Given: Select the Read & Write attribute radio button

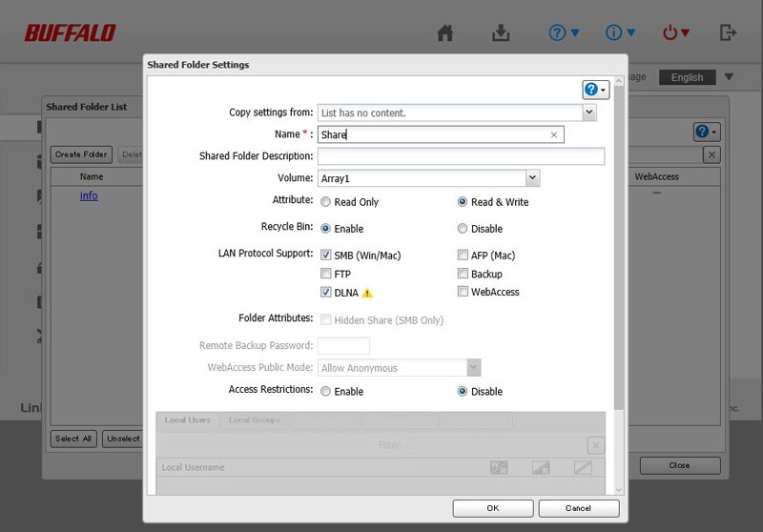Looking at the screenshot, I should click(x=463, y=202).
